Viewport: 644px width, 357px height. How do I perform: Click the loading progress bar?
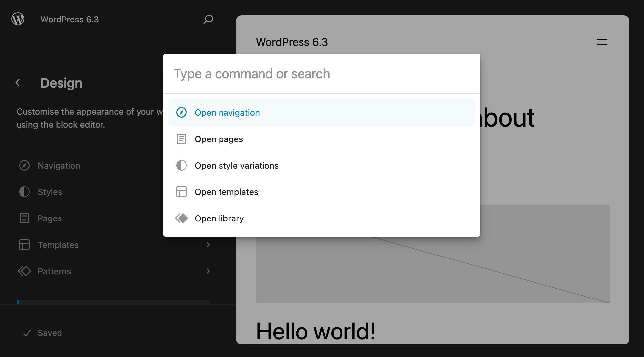(x=113, y=302)
